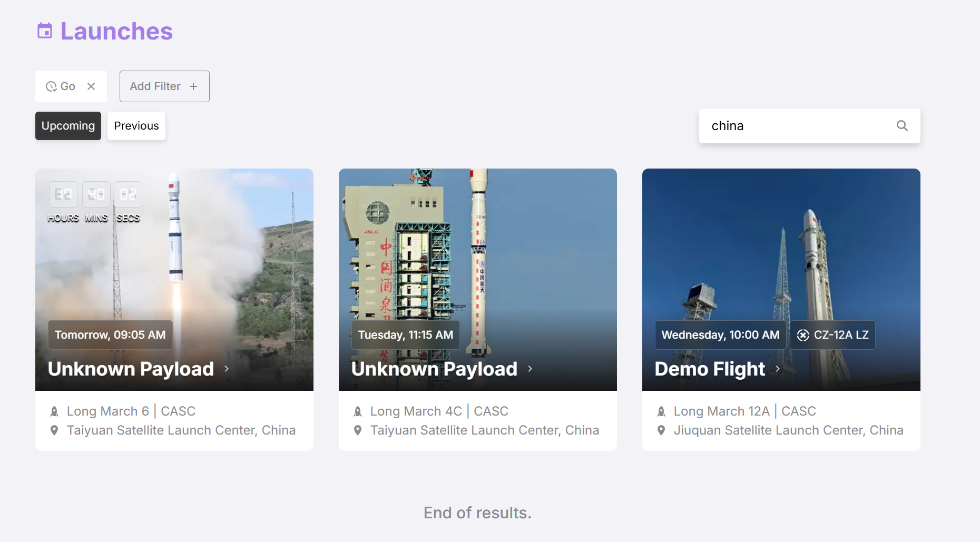The height and width of the screenshot is (542, 980).
Task: Remove the Go filter chip
Action: pyautogui.click(x=91, y=86)
